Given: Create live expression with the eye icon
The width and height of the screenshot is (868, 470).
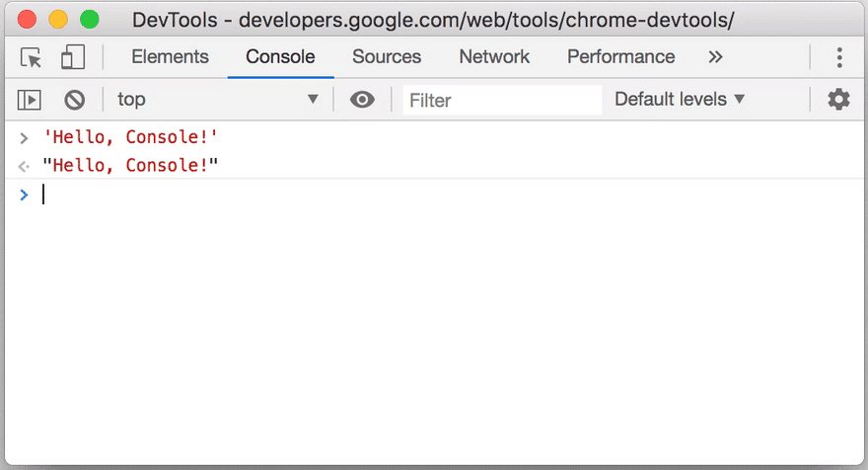Looking at the screenshot, I should [x=362, y=99].
